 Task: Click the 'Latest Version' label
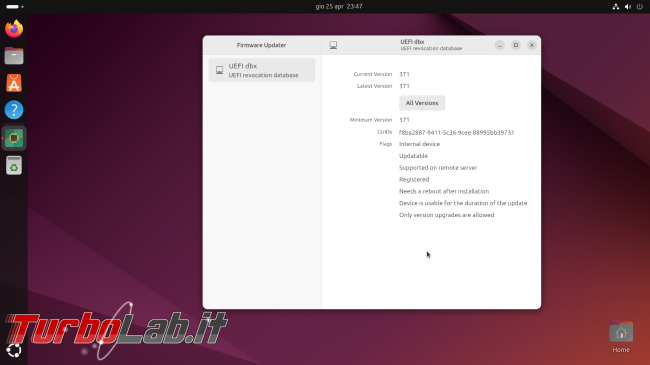(374, 86)
